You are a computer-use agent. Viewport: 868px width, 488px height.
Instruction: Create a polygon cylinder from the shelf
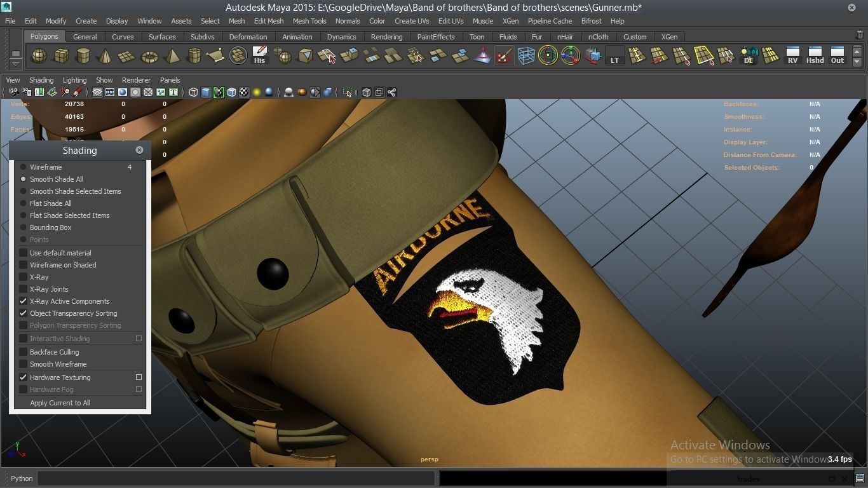click(x=83, y=56)
